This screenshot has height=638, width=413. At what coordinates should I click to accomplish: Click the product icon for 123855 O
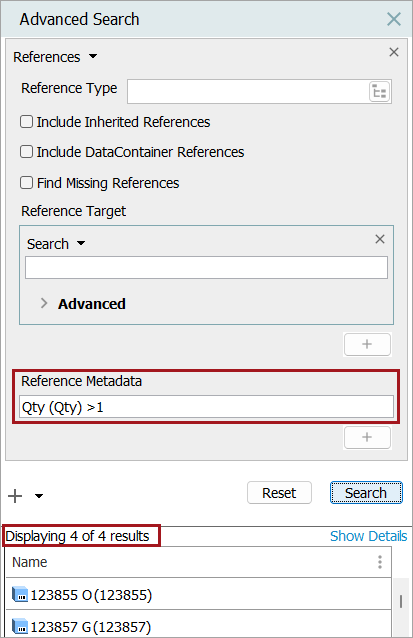pos(20,594)
